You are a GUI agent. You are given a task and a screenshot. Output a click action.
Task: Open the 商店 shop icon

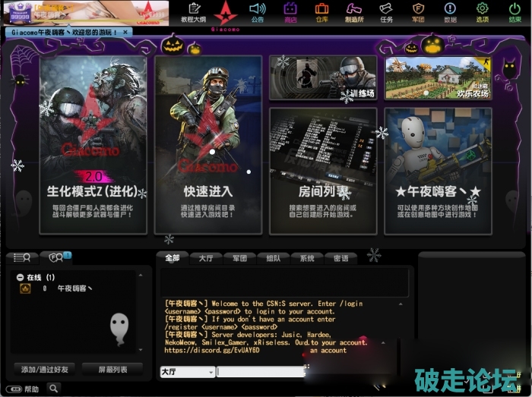(x=290, y=11)
